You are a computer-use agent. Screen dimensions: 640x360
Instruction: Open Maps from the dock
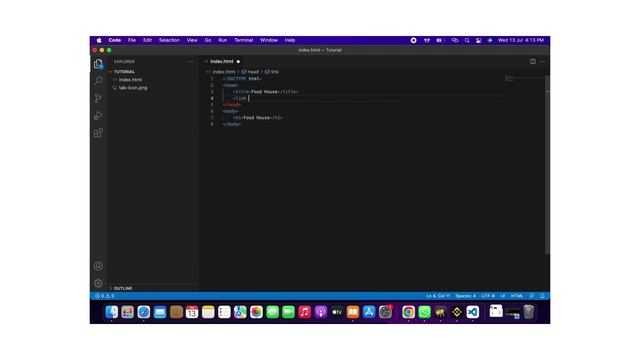coord(240,312)
